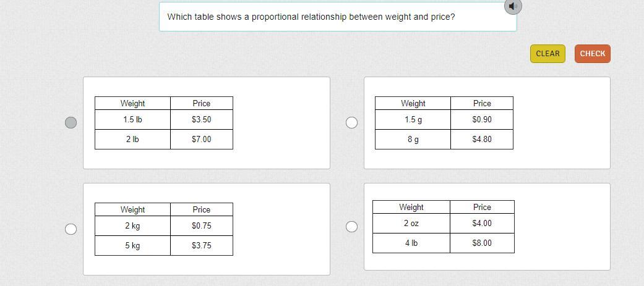Click the $7.00 price cell

click(x=202, y=139)
